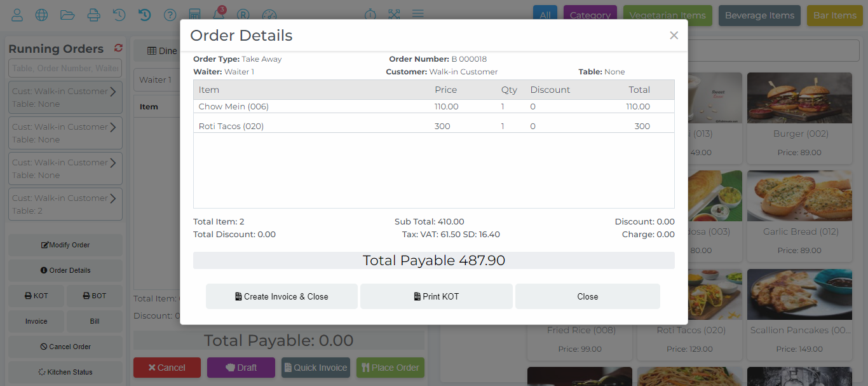Click the user profile icon in top toolbar
The image size is (868, 386).
click(17, 15)
